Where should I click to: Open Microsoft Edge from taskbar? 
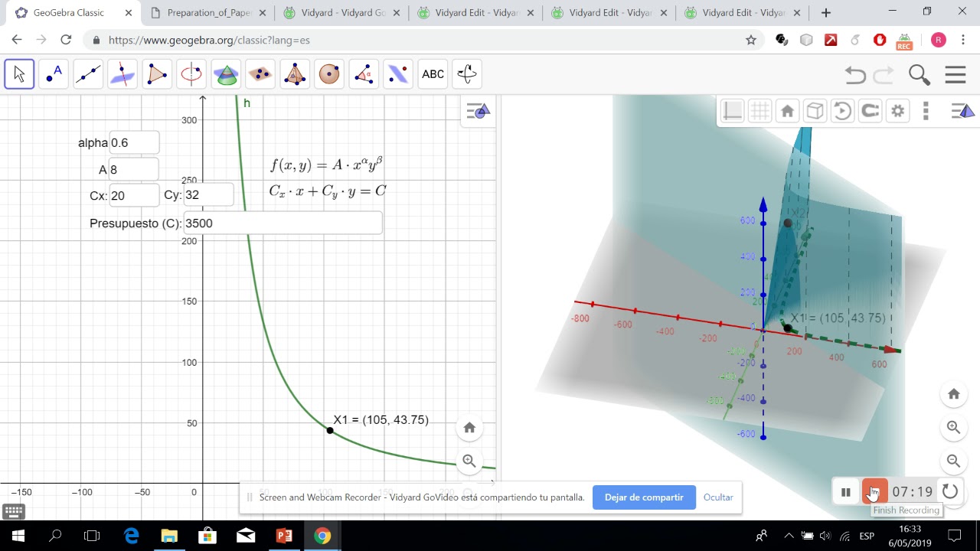131,536
